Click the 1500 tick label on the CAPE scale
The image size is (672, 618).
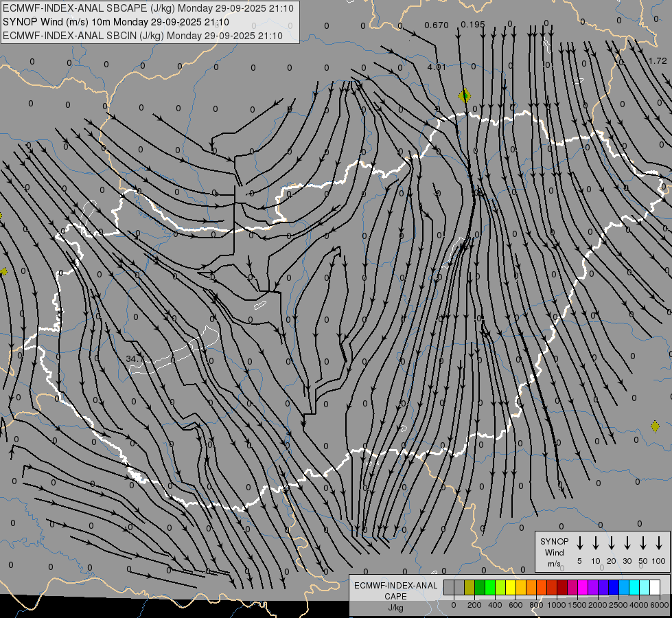pos(577,605)
